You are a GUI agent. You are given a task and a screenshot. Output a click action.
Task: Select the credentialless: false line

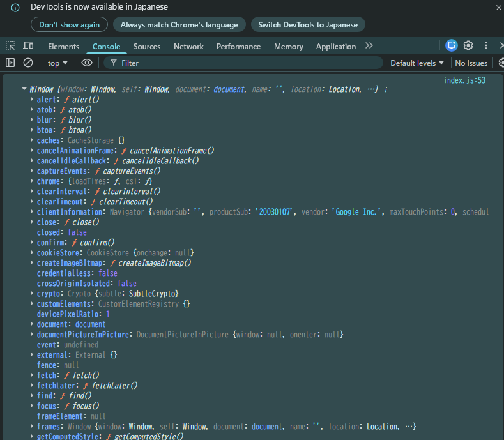(77, 273)
